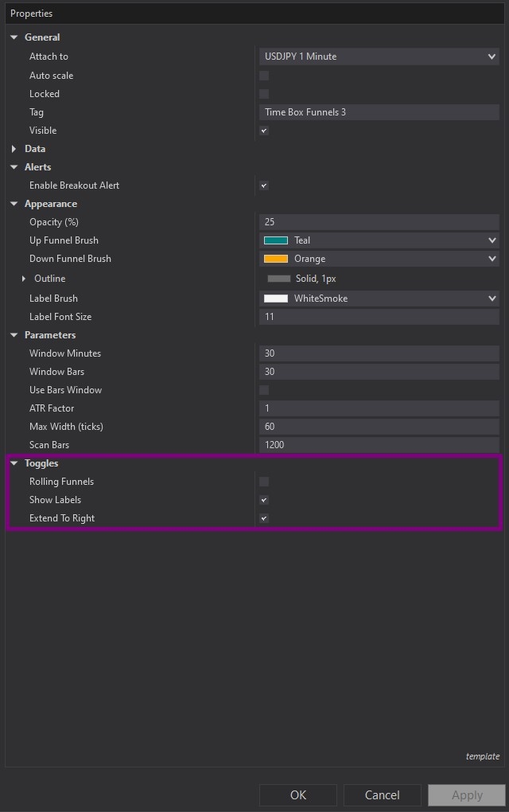The width and height of the screenshot is (509, 812).
Task: Collapse the Toggles section
Action: (14, 463)
